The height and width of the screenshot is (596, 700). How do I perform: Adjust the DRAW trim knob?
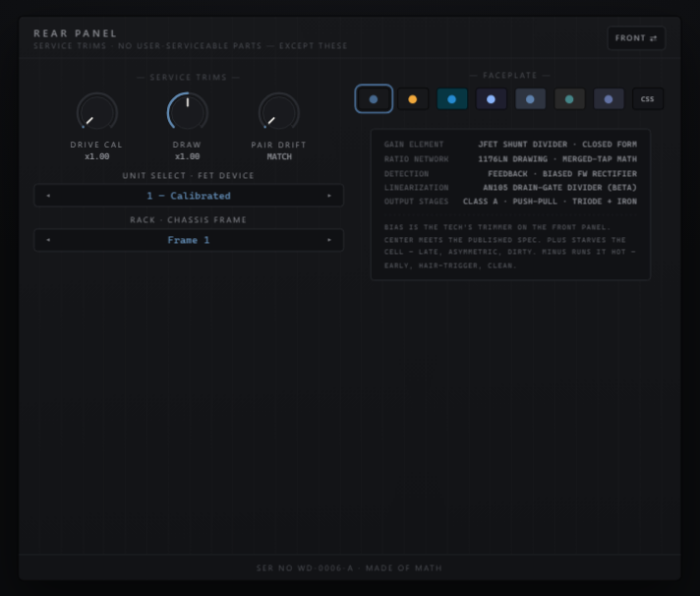[188, 112]
